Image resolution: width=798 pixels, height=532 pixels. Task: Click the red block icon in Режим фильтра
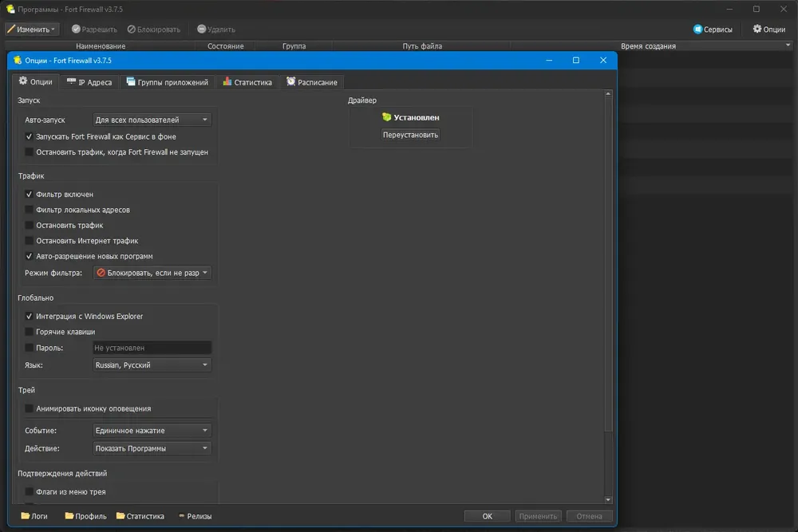click(x=101, y=273)
